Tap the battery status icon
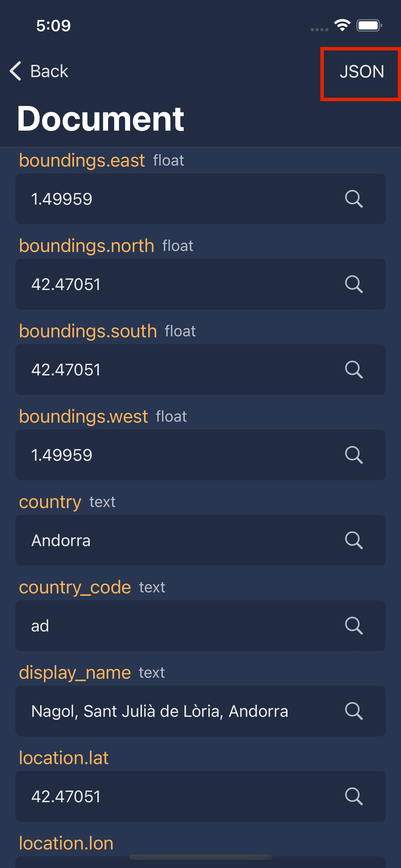This screenshot has height=868, width=401. click(369, 25)
